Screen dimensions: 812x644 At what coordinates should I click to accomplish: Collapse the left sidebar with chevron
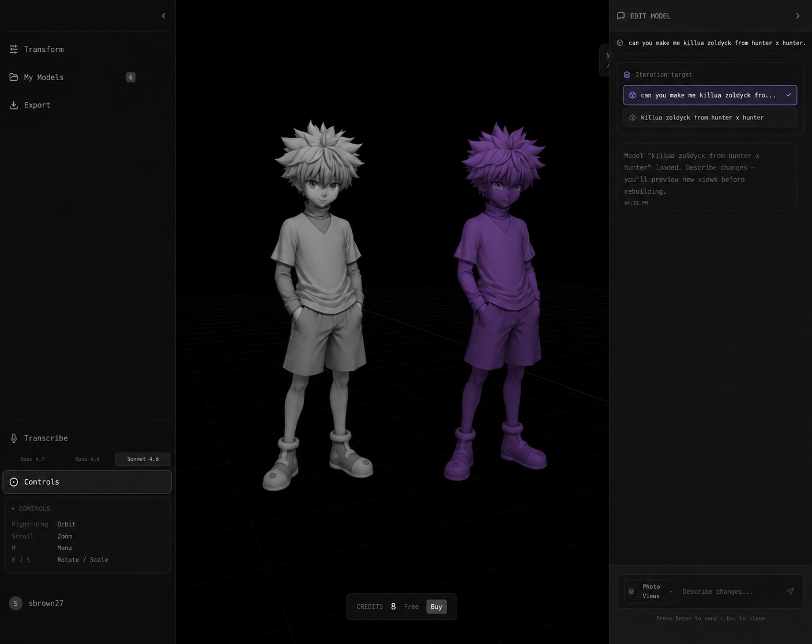(163, 16)
